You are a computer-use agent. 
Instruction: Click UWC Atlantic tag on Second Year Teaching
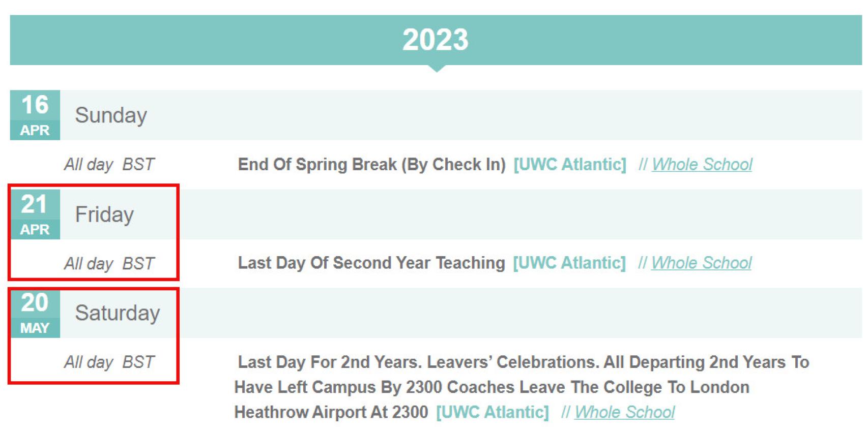(569, 263)
